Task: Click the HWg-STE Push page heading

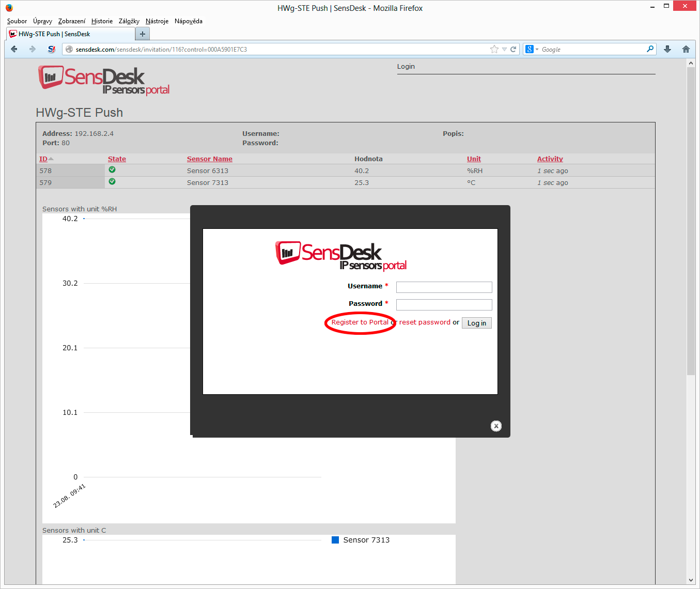Action: click(x=80, y=113)
